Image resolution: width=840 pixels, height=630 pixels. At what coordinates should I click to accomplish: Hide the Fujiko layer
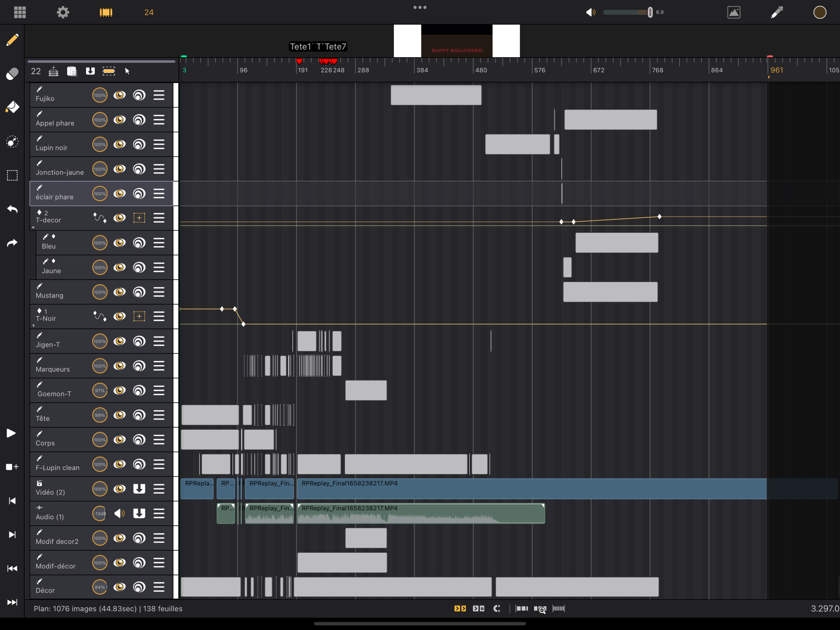point(120,95)
